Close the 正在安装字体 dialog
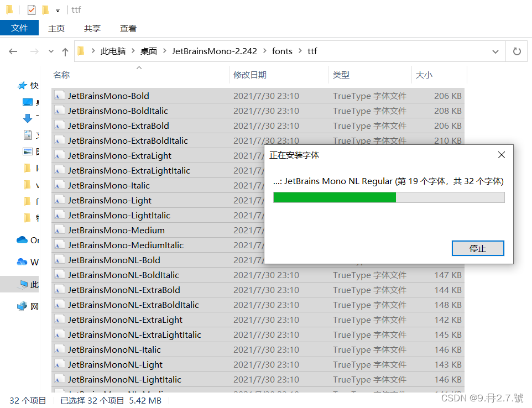The image size is (532, 408). click(x=502, y=155)
